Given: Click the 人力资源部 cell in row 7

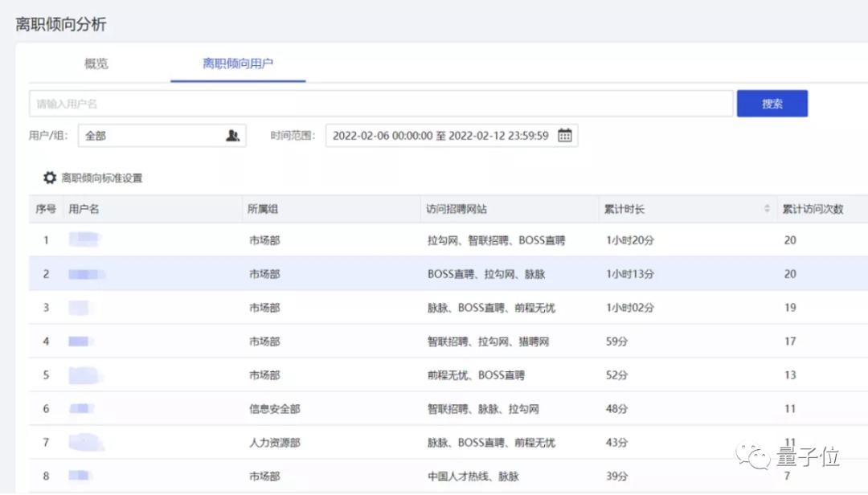Looking at the screenshot, I should (275, 443).
